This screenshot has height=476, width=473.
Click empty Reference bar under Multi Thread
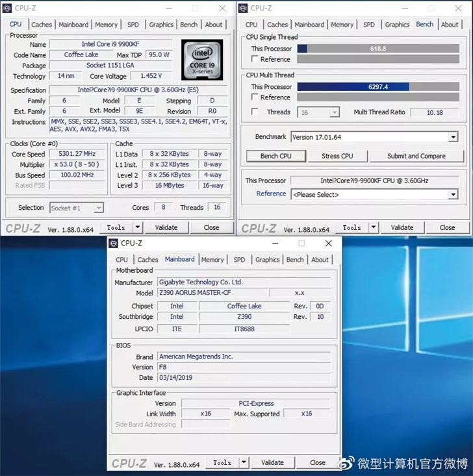coord(378,97)
